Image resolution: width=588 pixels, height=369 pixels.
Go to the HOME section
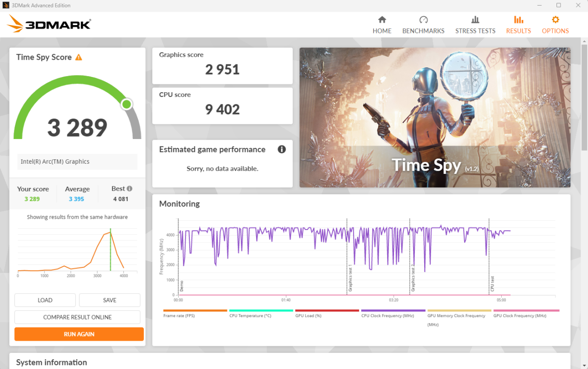[382, 25]
